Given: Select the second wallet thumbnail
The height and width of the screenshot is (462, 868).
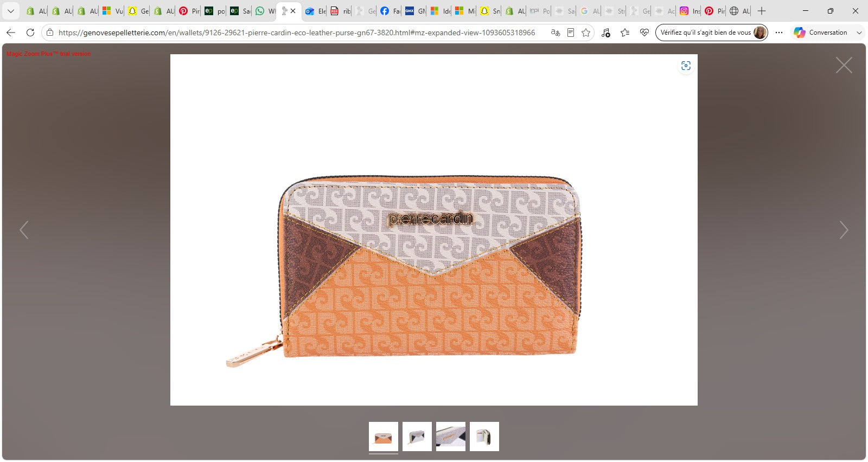Looking at the screenshot, I should coord(417,437).
